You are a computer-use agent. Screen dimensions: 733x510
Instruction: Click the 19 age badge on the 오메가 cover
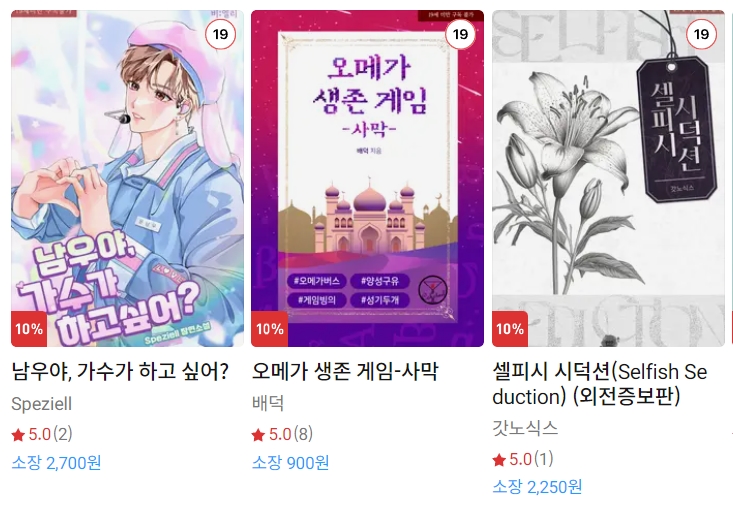point(460,34)
